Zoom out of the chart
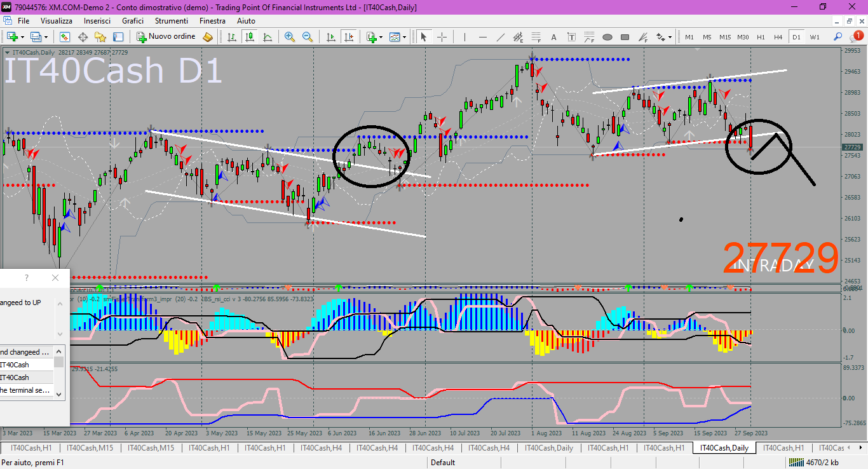868x469 pixels. click(x=308, y=37)
